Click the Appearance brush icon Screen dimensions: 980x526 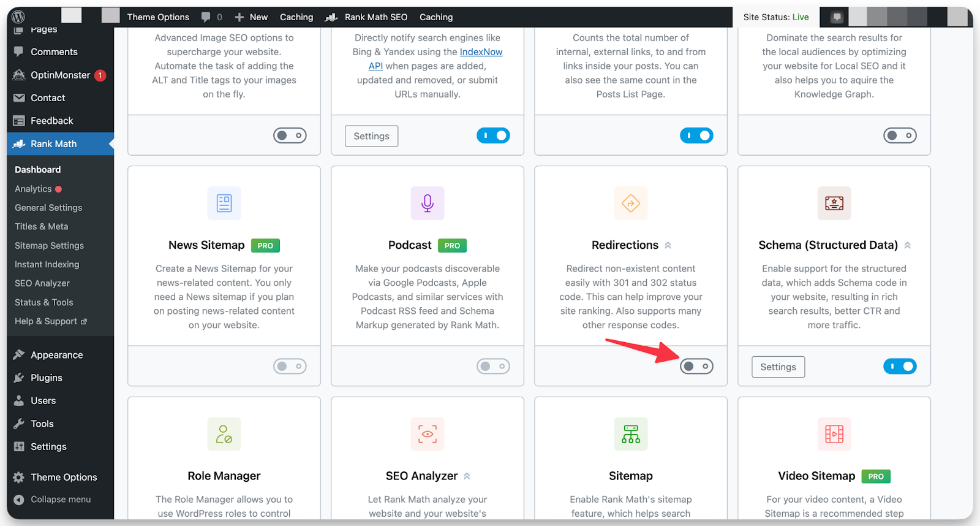click(x=19, y=354)
